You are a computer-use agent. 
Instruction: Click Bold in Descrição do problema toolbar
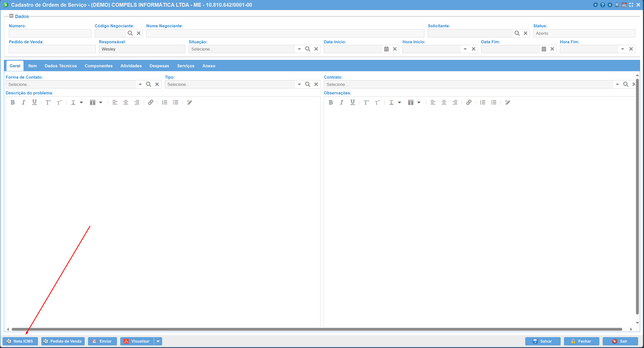(x=12, y=102)
